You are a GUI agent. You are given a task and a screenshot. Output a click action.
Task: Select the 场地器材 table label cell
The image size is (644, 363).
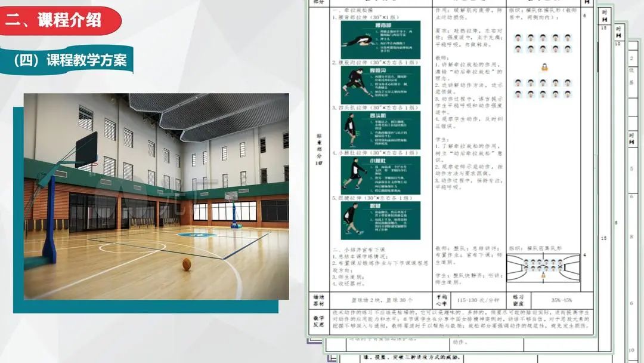(319, 300)
